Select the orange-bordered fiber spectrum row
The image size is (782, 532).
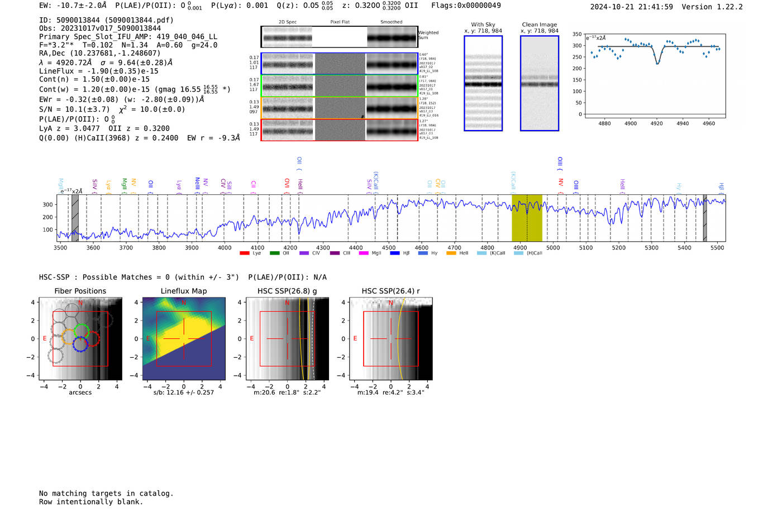point(340,108)
